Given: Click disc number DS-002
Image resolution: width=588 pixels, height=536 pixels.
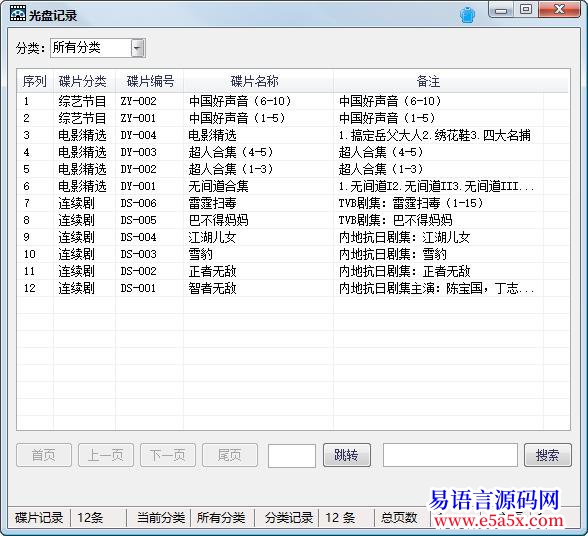Looking at the screenshot, I should pos(138,271).
